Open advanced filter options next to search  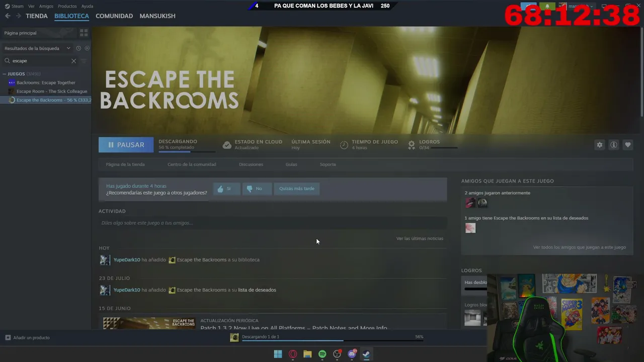coord(84,61)
